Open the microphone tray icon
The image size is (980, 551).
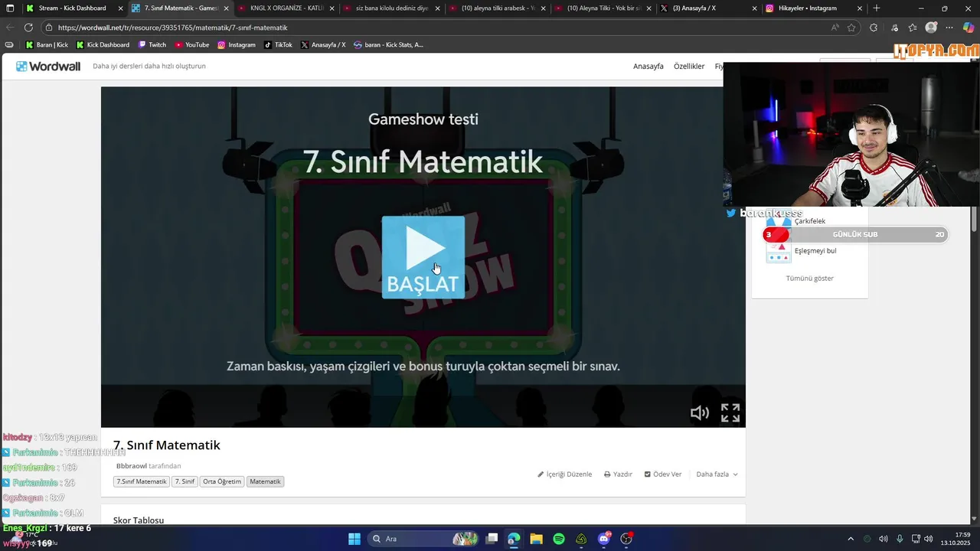(x=900, y=539)
